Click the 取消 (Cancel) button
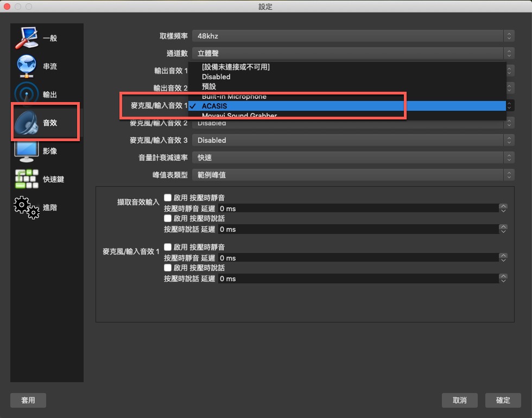Screen dimensions: 532x418 tap(460, 401)
